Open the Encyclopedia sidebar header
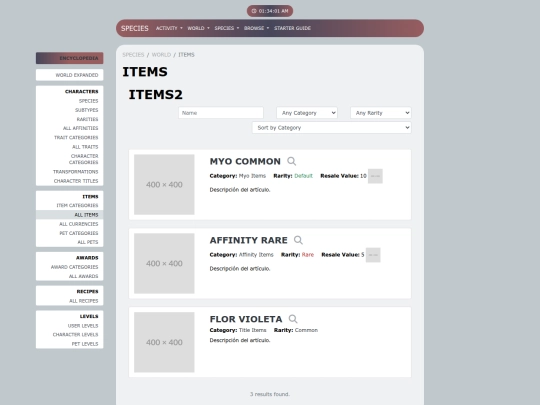540x405 pixels. coord(70,58)
